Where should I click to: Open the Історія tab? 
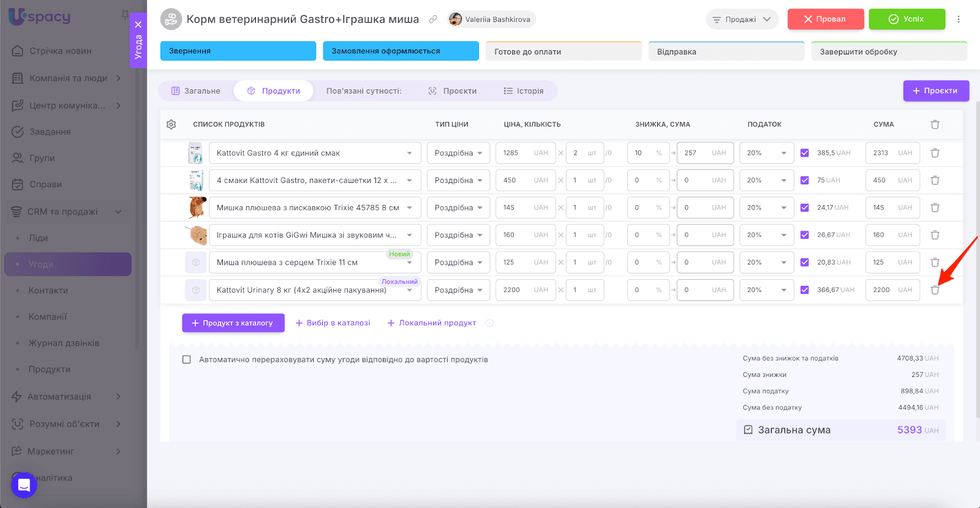point(524,91)
